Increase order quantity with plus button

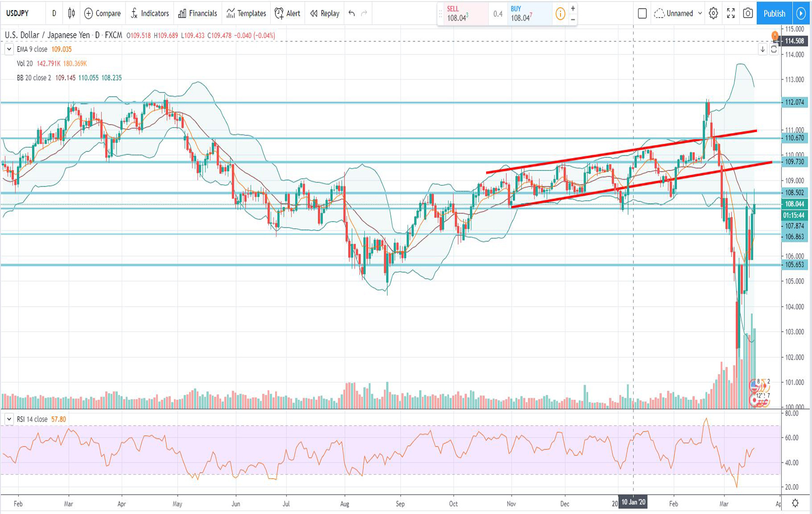pyautogui.click(x=573, y=8)
